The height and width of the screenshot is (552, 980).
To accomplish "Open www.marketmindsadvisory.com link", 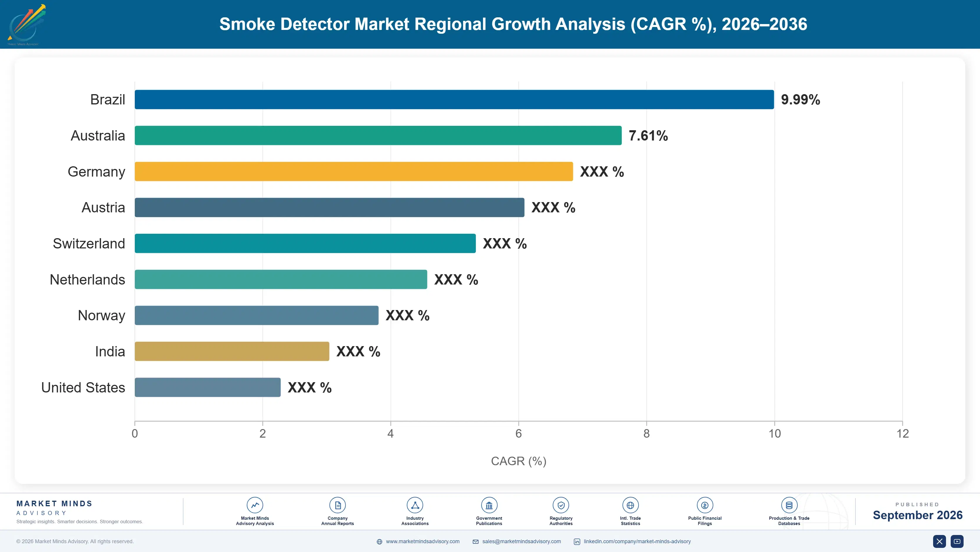I will click(423, 541).
